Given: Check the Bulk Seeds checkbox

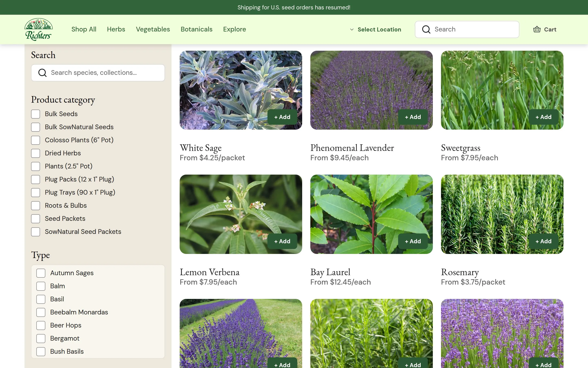Looking at the screenshot, I should pyautogui.click(x=36, y=114).
